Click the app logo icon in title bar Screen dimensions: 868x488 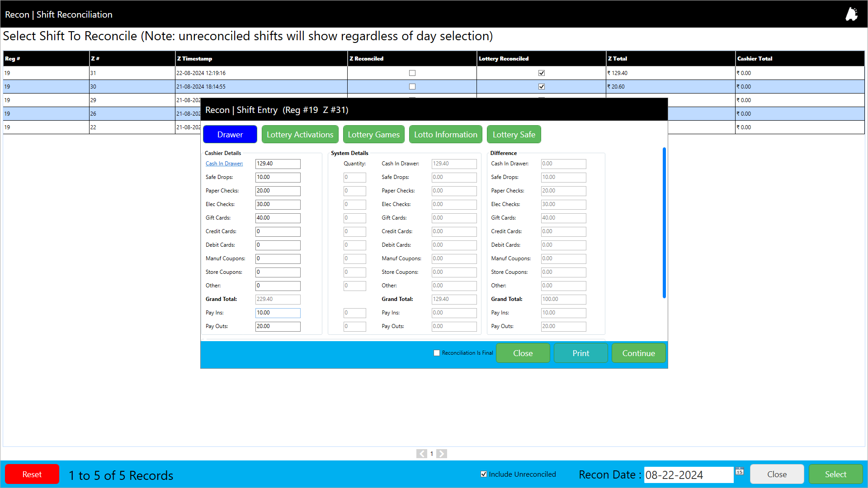[852, 14]
